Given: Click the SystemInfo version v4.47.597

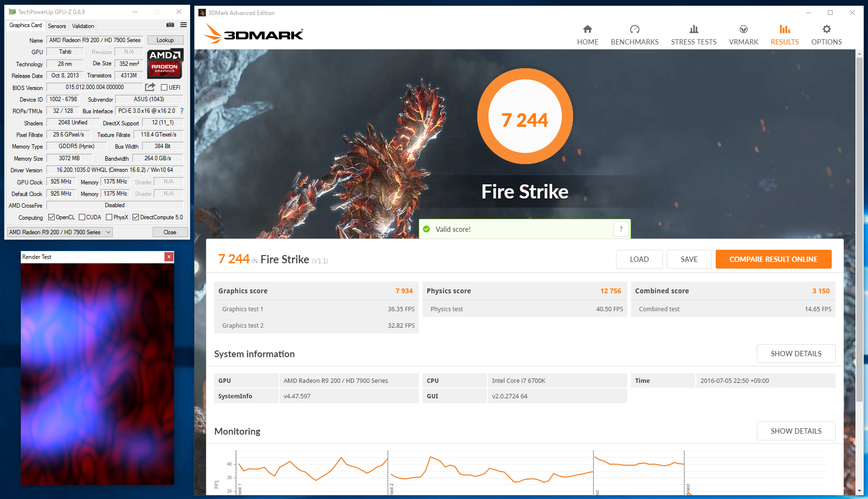Looking at the screenshot, I should [349, 396].
